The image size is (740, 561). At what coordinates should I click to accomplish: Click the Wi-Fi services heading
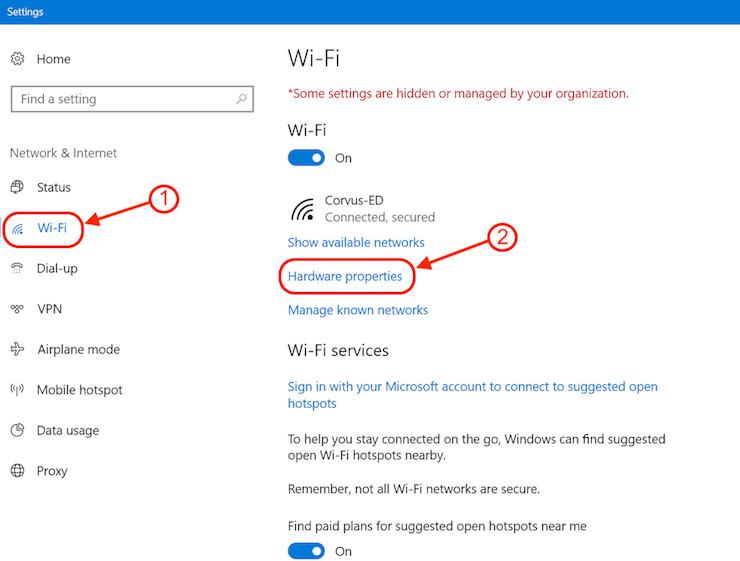[338, 350]
